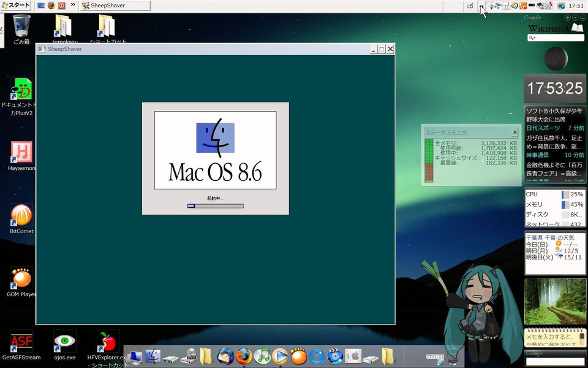Screen dimensions: 588x368
Task: Click the CPU 25% meter row
Action: click(555, 194)
